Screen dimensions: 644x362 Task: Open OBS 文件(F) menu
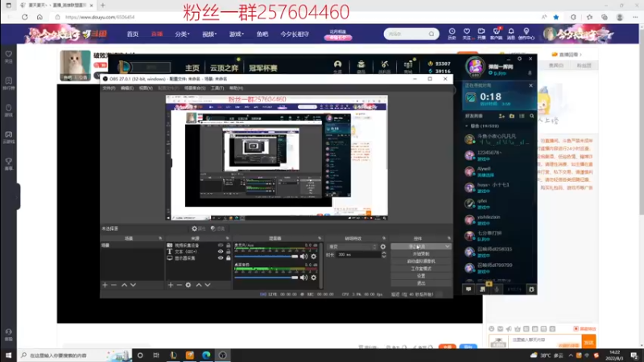click(109, 88)
